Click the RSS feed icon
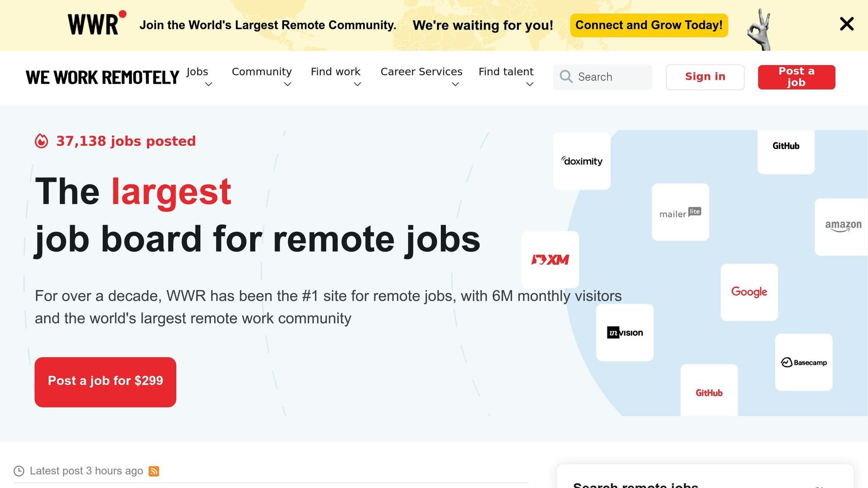The image size is (868, 488). tap(154, 471)
